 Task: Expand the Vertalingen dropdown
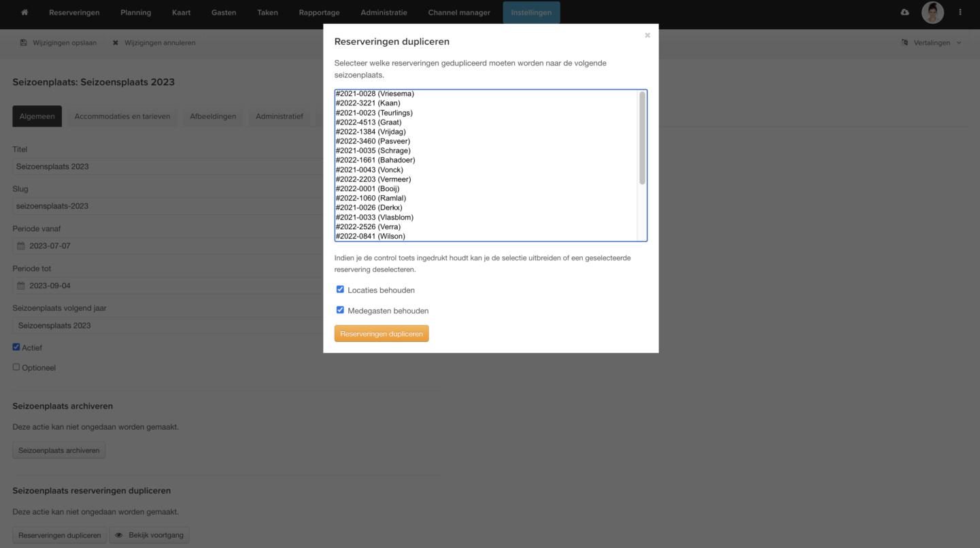pyautogui.click(x=932, y=43)
